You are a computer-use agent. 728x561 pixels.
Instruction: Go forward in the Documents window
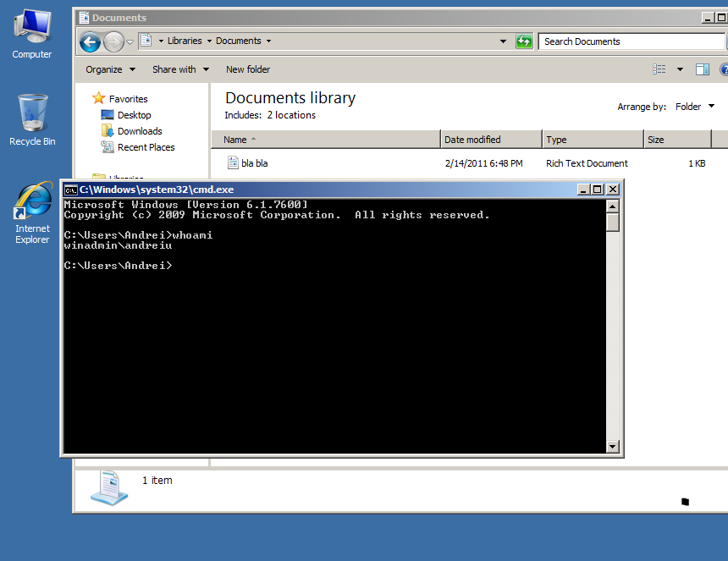[x=113, y=42]
